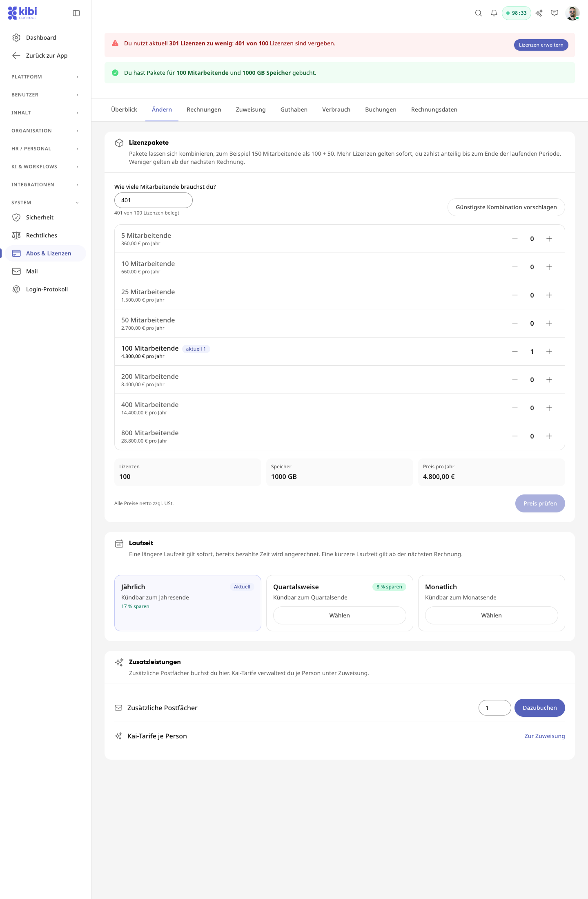Open notifications bell

494,13
